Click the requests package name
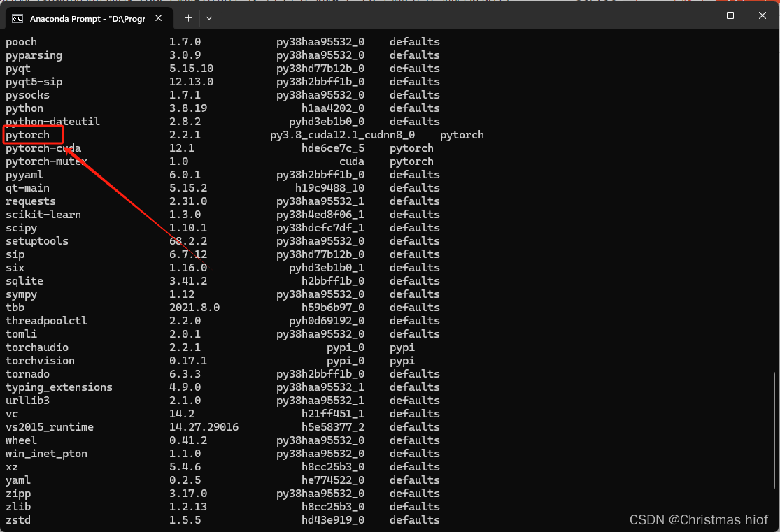 point(31,201)
